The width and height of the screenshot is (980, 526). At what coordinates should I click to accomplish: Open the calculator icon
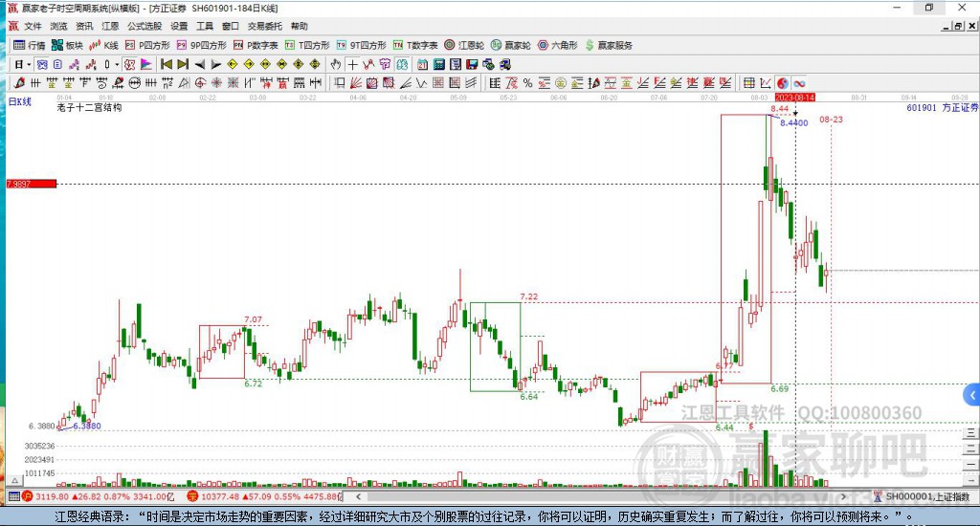click(x=438, y=64)
